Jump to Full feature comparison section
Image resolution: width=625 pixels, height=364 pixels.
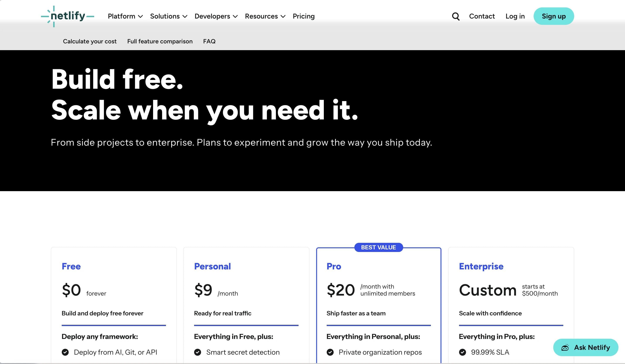160,41
